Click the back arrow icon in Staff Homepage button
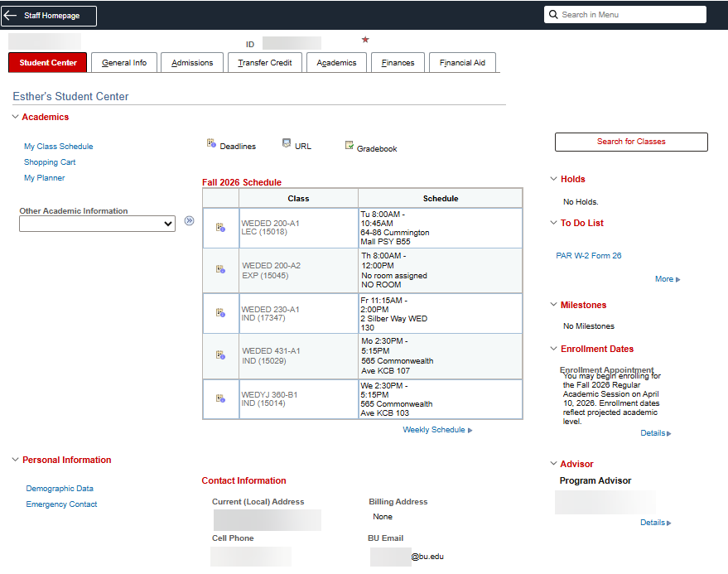Image resolution: width=728 pixels, height=574 pixels. (10, 16)
